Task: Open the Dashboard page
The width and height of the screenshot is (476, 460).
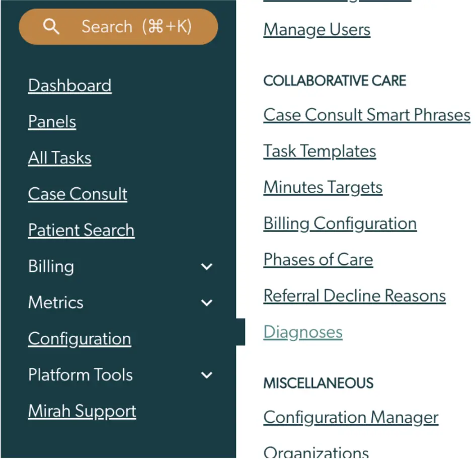Action: tap(69, 86)
